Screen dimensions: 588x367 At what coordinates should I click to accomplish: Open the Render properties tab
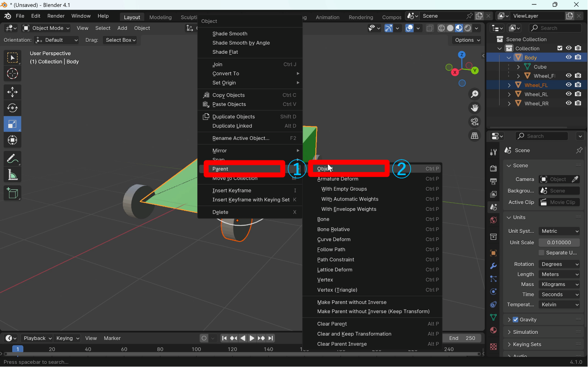493,168
